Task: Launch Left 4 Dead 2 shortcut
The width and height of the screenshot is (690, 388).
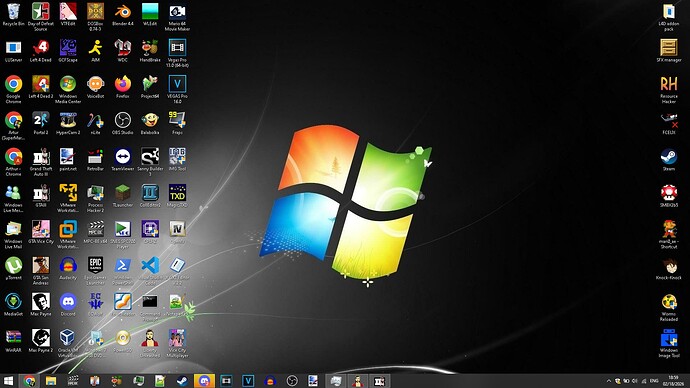Action: click(40, 87)
